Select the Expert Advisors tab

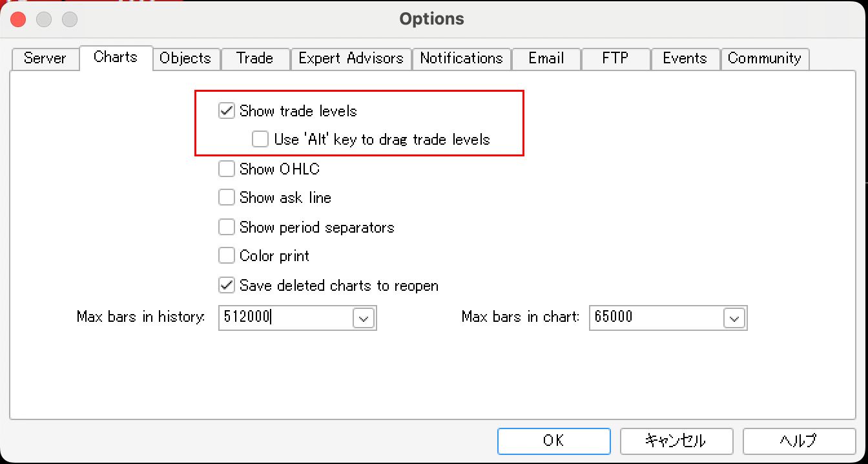pos(351,58)
